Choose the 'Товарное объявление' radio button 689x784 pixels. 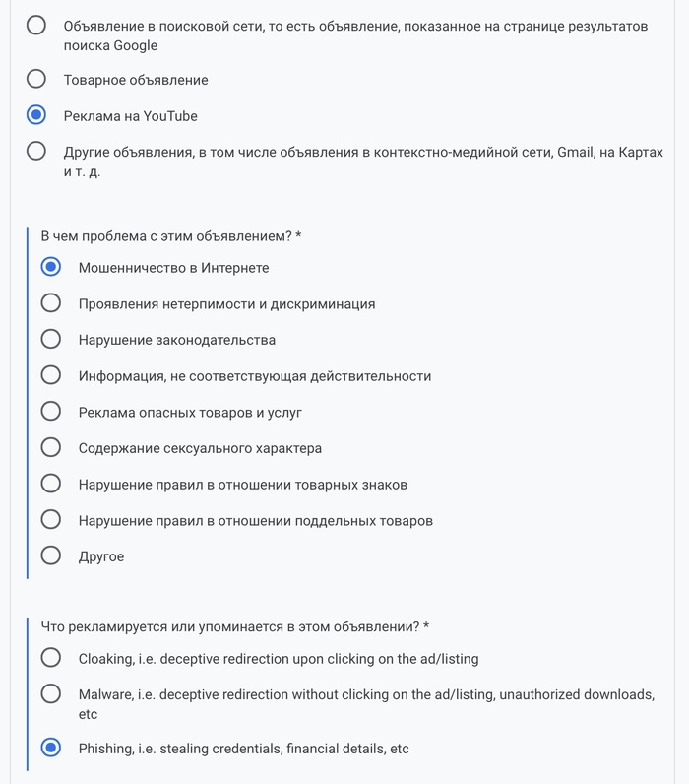(x=36, y=79)
